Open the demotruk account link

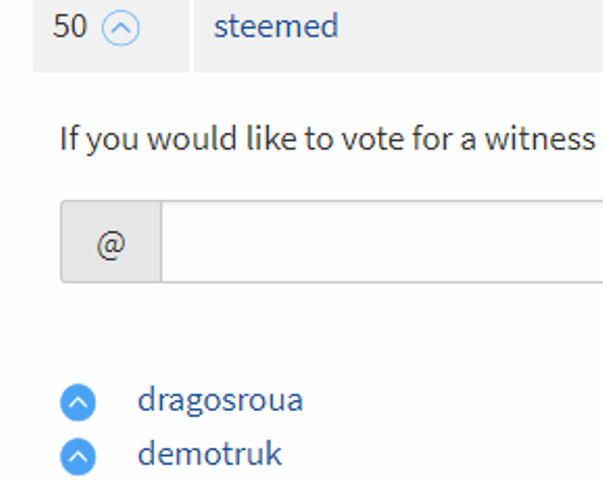click(x=210, y=455)
